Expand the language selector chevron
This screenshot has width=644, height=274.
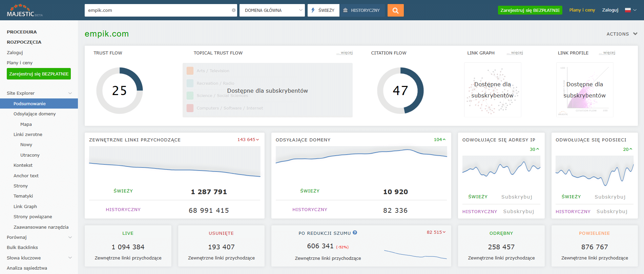(x=635, y=10)
